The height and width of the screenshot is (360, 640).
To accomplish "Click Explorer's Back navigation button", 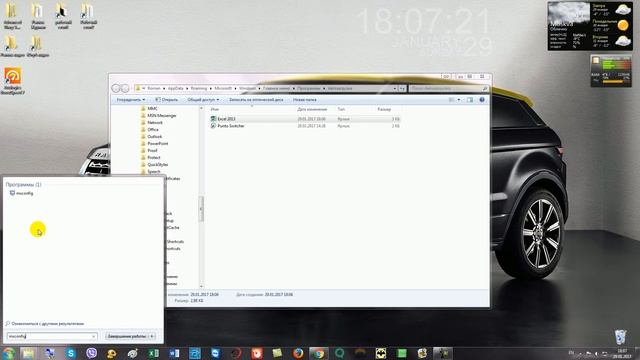I will (x=116, y=88).
